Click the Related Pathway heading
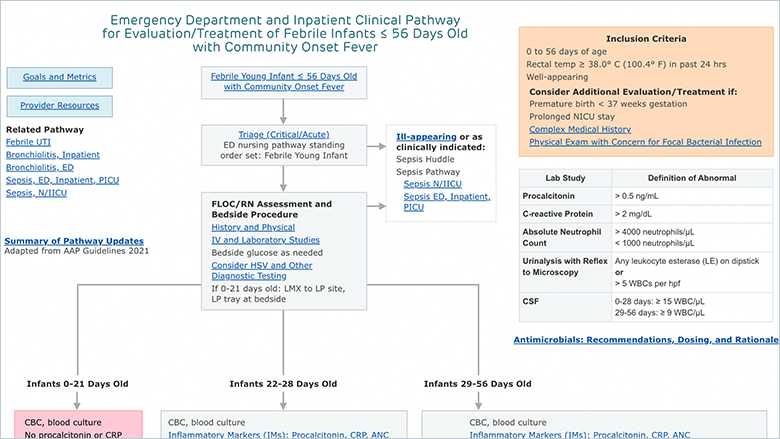This screenshot has width=780, height=439. (45, 130)
